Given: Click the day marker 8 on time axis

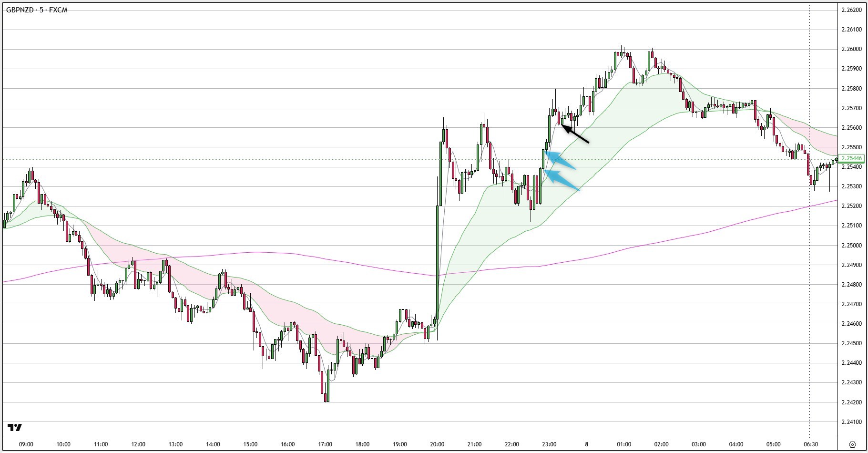Looking at the screenshot, I should 586,444.
